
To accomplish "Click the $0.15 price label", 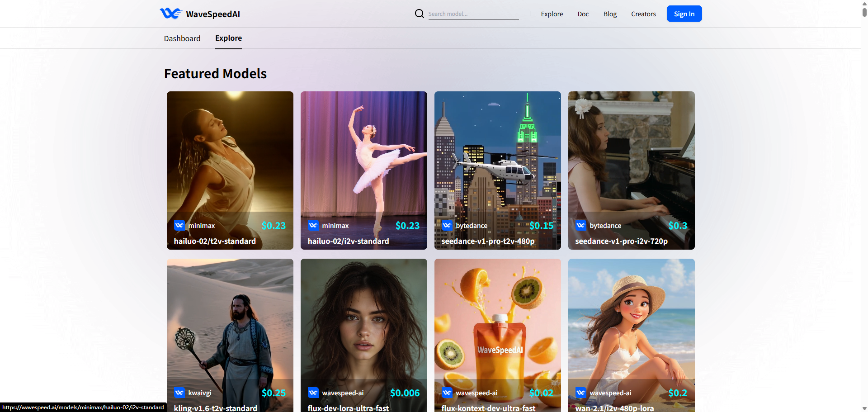I will pos(541,225).
